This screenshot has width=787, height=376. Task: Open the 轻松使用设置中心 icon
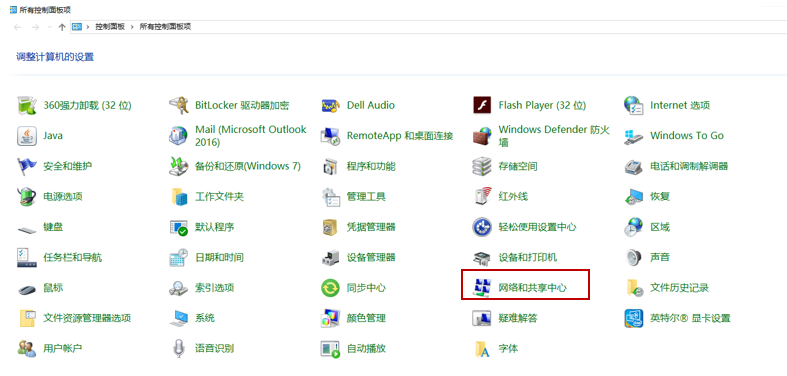point(482,227)
